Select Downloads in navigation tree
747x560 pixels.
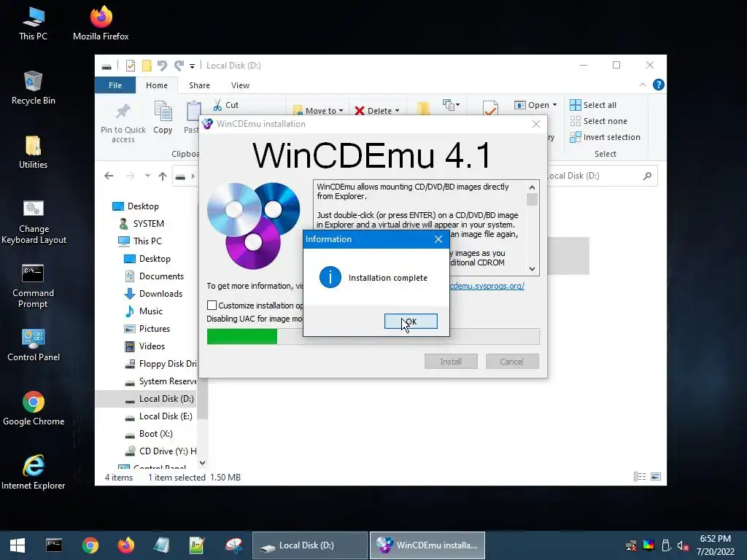click(153, 294)
